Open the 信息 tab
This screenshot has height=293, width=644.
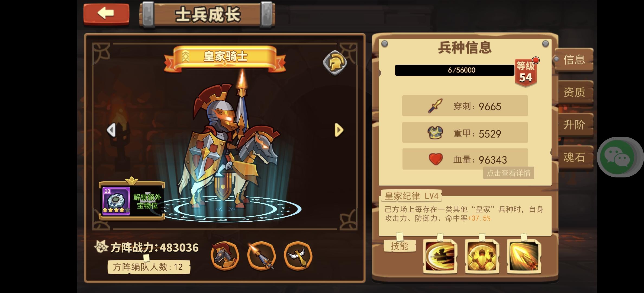tap(574, 60)
